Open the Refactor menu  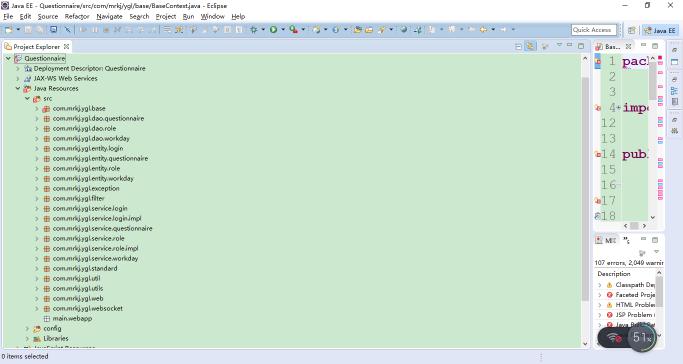(x=77, y=17)
